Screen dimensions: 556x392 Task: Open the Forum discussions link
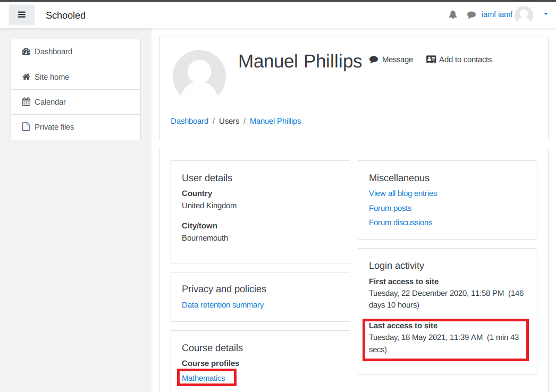coord(400,223)
